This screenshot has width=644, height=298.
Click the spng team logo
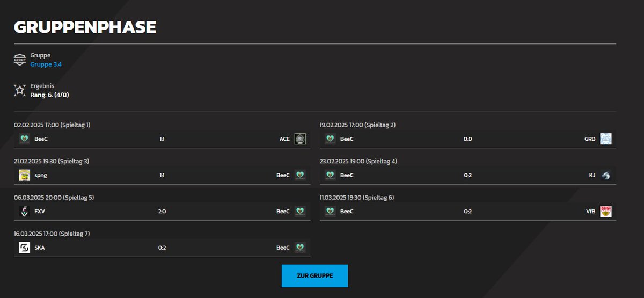pyautogui.click(x=24, y=175)
